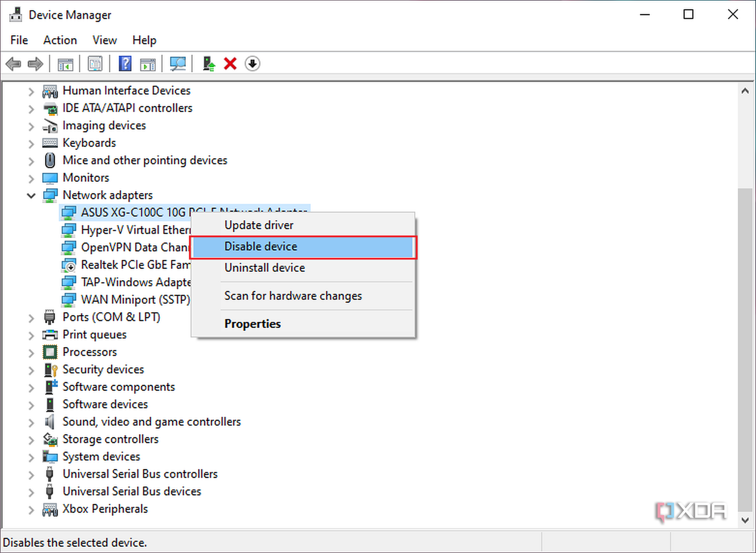
Task: Open Properties from the context menu
Action: click(303, 324)
